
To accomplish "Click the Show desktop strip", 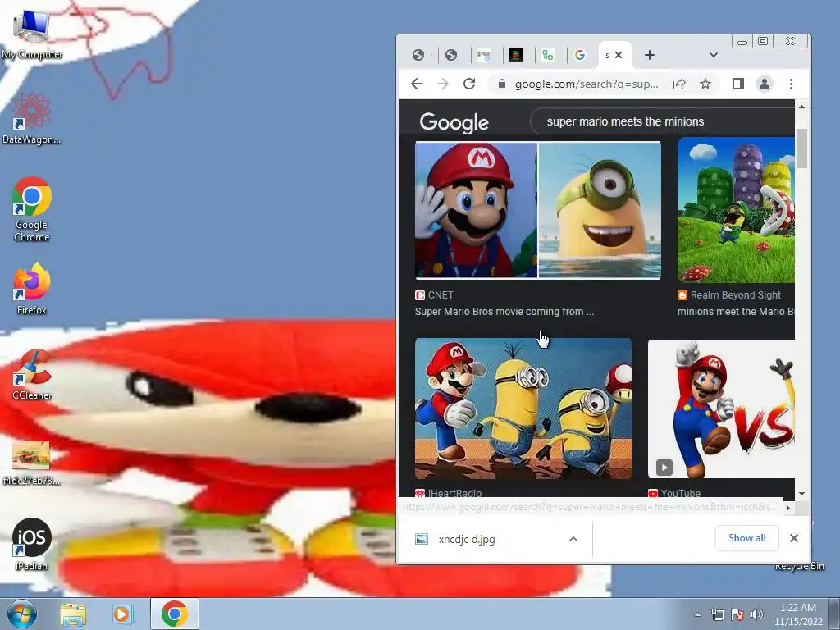I will (x=834, y=614).
